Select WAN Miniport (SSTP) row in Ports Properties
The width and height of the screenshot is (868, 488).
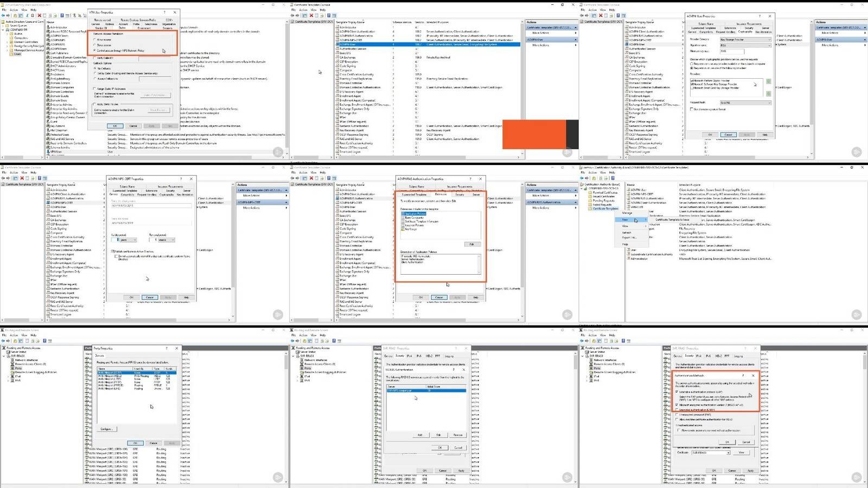(x=137, y=372)
